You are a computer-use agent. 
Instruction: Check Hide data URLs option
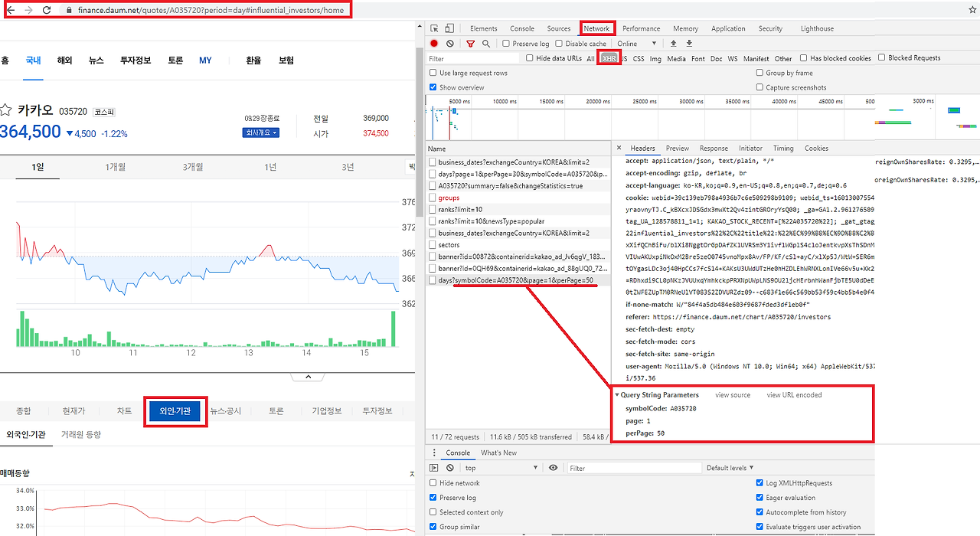529,58
